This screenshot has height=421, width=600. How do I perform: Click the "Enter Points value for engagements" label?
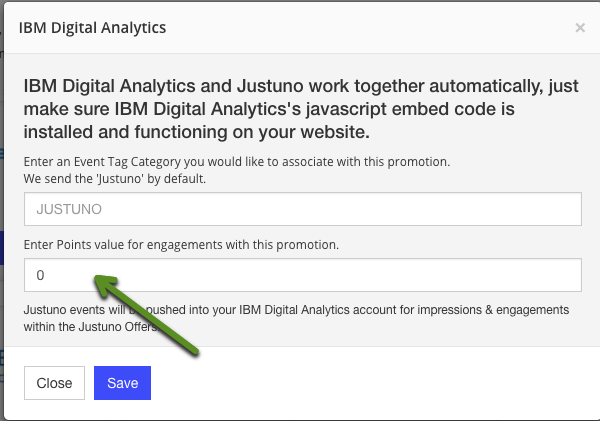tap(181, 244)
